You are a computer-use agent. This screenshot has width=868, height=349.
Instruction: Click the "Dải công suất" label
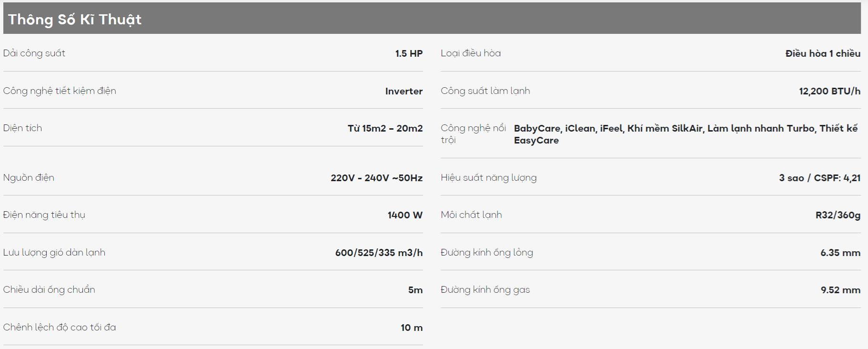[x=34, y=53]
